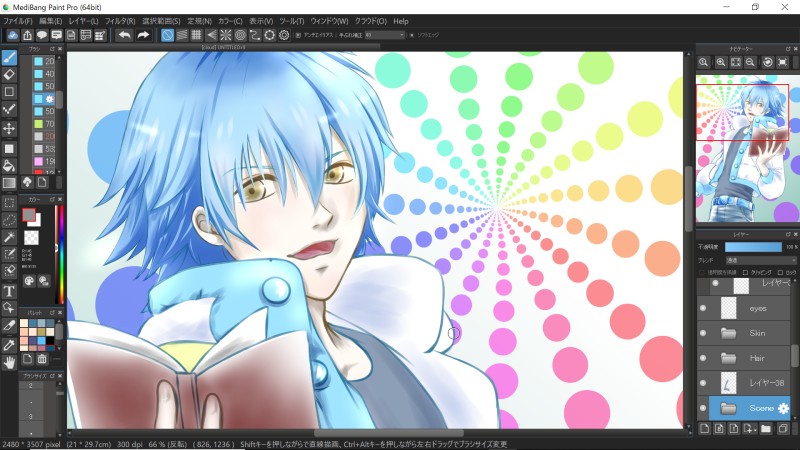Open the フィルタ(R) menu
The image size is (800, 450).
[120, 21]
